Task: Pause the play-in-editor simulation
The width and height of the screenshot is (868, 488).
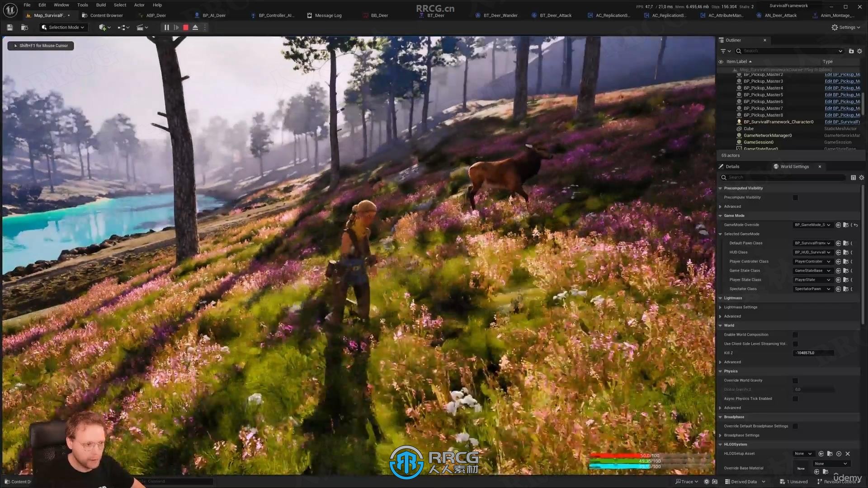Action: click(166, 28)
